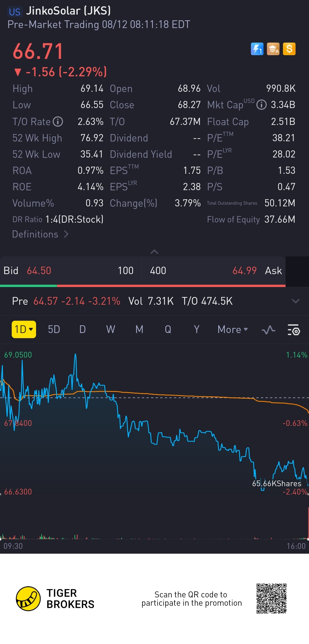Screen dimensions: 309x644
Task: Tap the Tiger Brokers logo
Action: 28,599
